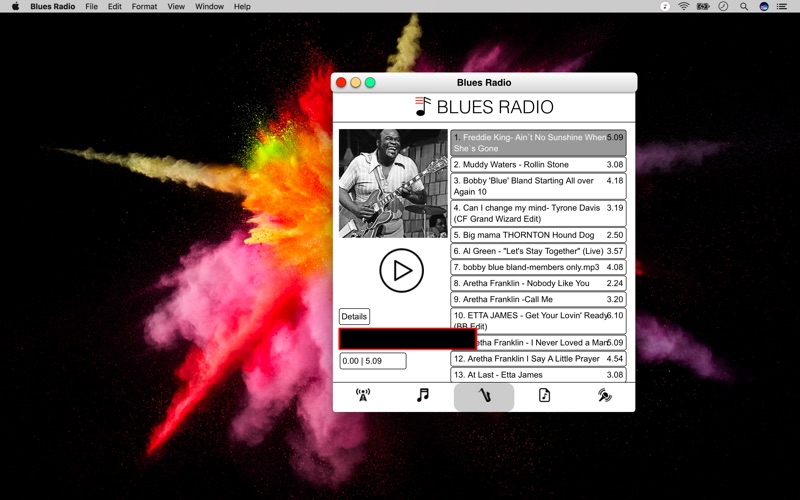
Task: Click the BLUES RADIO header title
Action: tap(495, 107)
